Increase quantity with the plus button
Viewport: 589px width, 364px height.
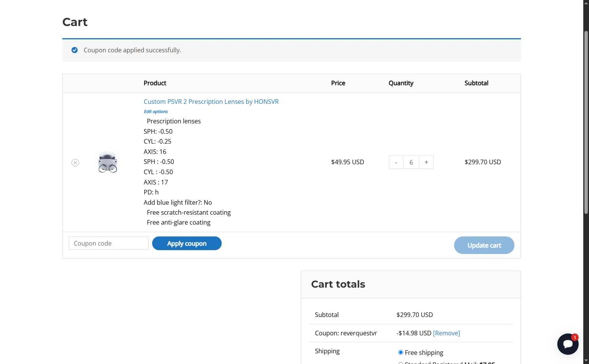click(426, 162)
